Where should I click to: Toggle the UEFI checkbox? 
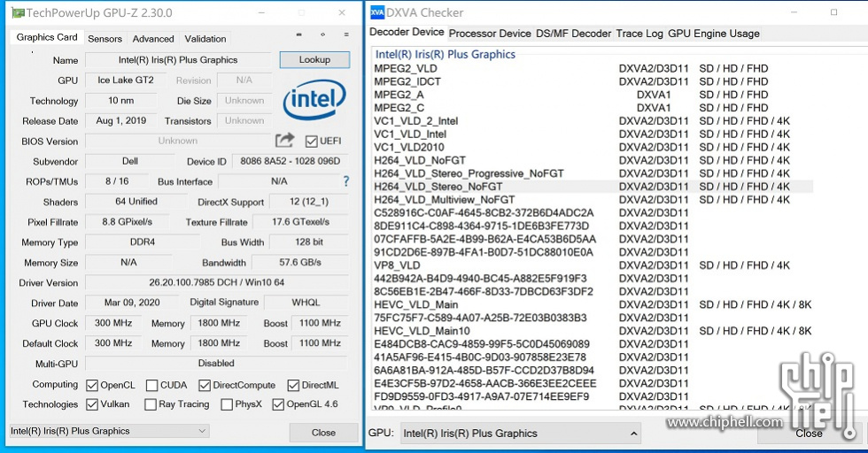[311, 141]
